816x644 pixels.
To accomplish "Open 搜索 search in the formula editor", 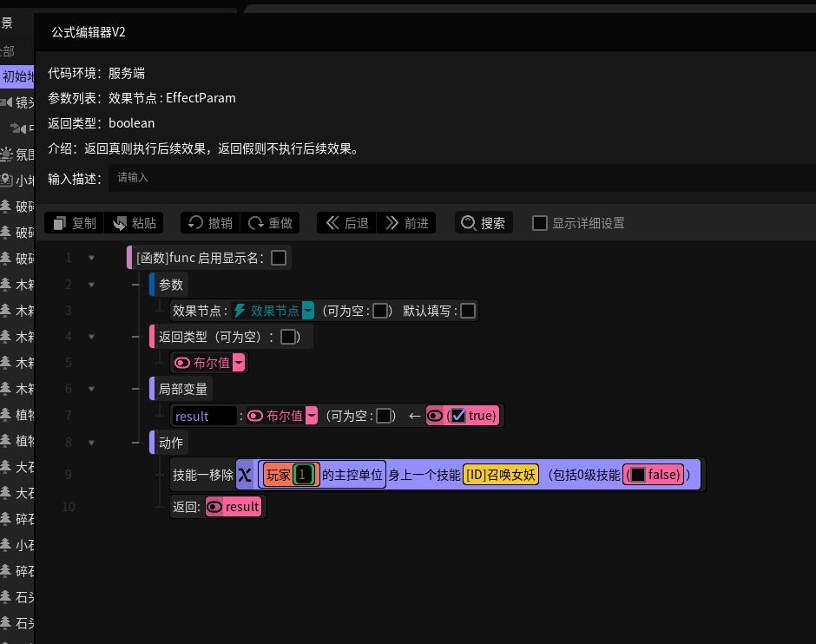I will [x=484, y=223].
